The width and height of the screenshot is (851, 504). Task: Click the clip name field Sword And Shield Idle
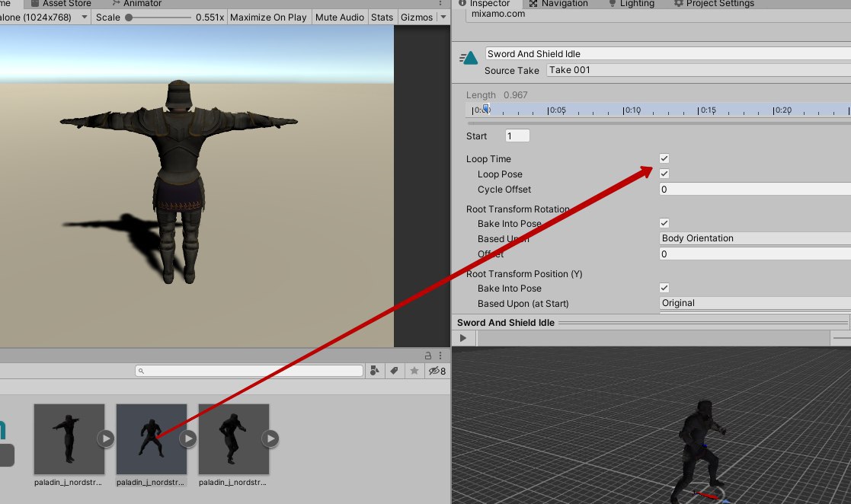(x=668, y=54)
